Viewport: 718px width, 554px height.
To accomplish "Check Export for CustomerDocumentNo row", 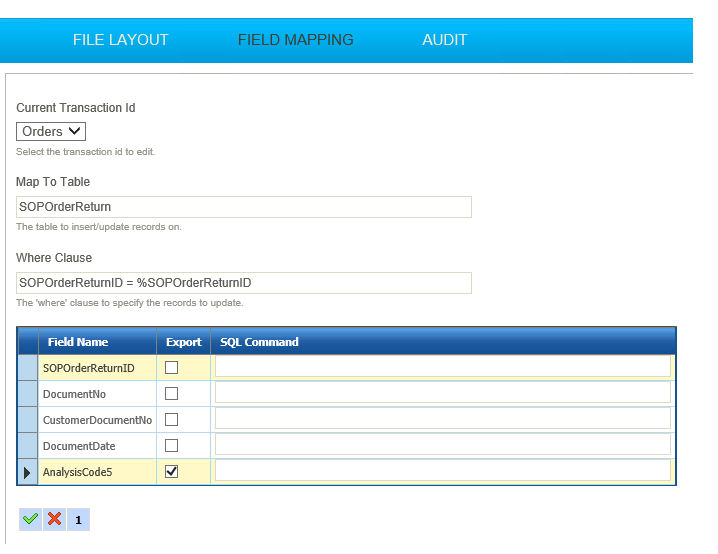I will pos(171,420).
